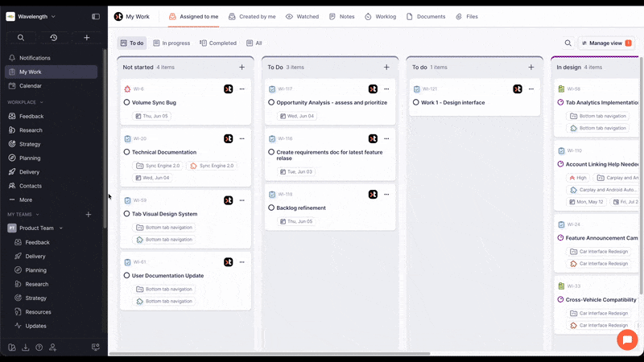This screenshot has height=362, width=644.
Task: Open the book icon at sidebar bottom left
Action: (12, 348)
